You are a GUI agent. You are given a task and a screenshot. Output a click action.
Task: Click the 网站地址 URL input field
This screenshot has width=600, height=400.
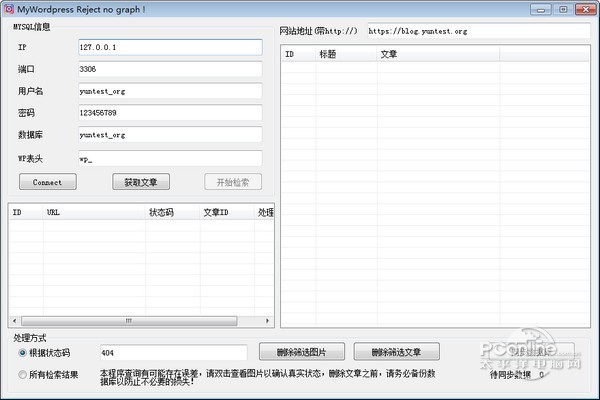pyautogui.click(x=479, y=31)
